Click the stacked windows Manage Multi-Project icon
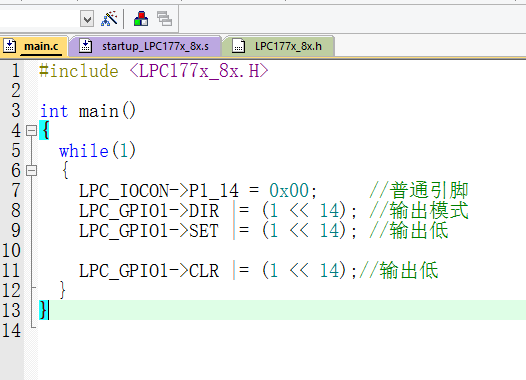This screenshot has height=380, width=526. coord(164,18)
